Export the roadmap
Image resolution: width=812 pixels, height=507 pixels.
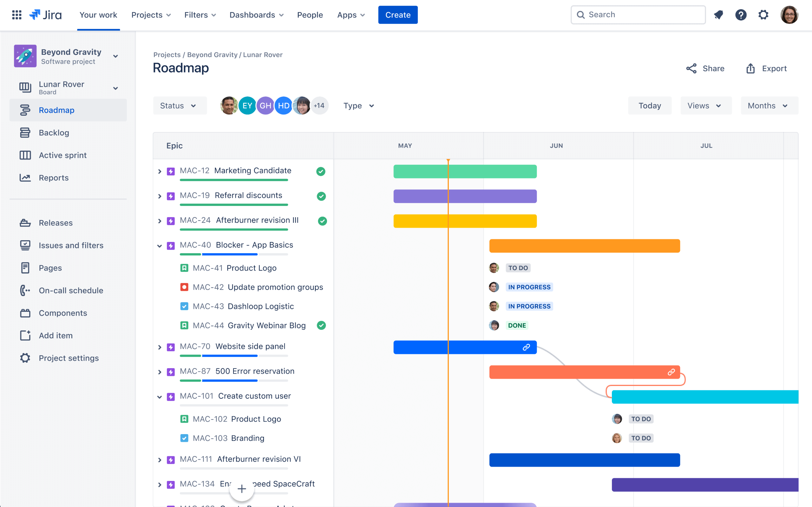click(x=774, y=68)
